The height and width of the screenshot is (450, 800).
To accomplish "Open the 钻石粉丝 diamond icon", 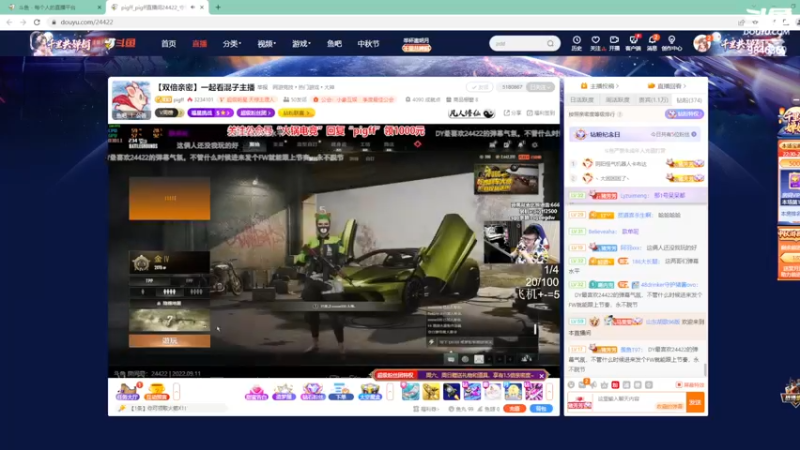I will (312, 392).
